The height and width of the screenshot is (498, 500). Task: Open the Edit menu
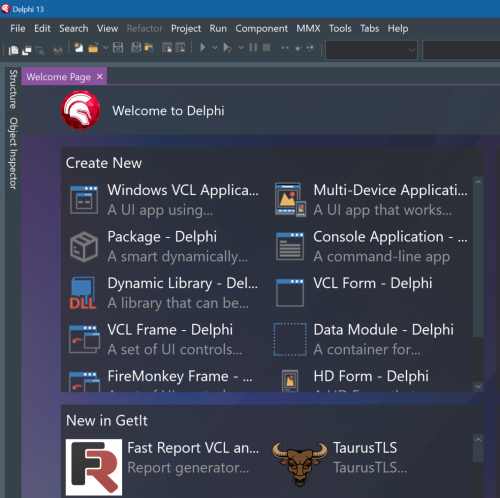(42, 29)
